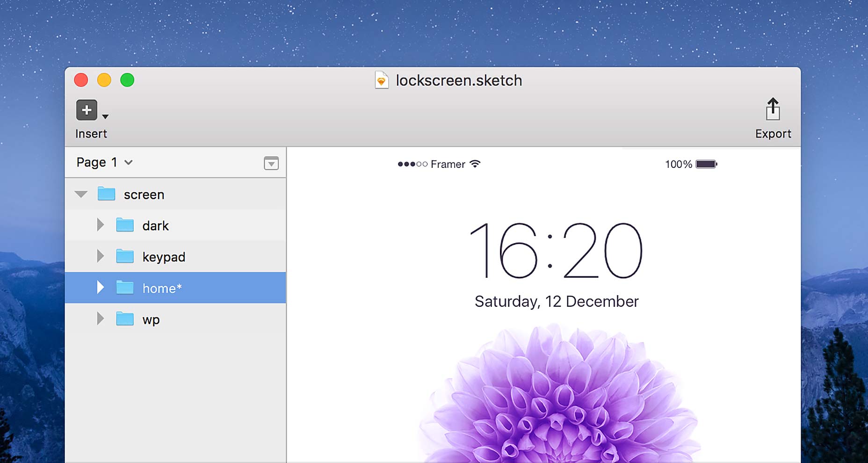Screen dimensions: 868x463
Task: Click the wifi icon next to Framer
Action: (475, 164)
